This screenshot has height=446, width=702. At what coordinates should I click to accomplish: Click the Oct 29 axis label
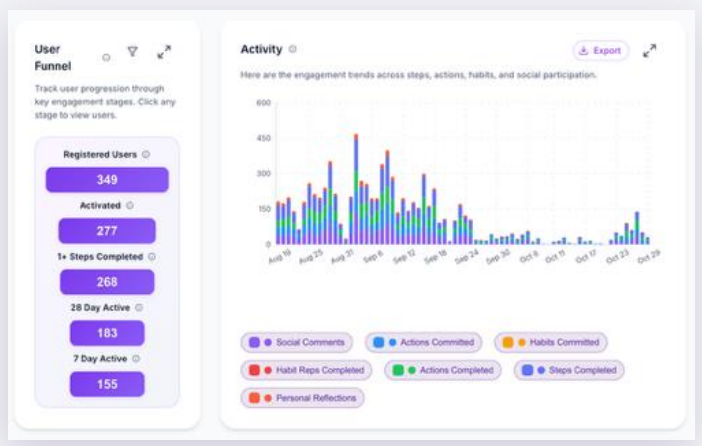point(649,257)
